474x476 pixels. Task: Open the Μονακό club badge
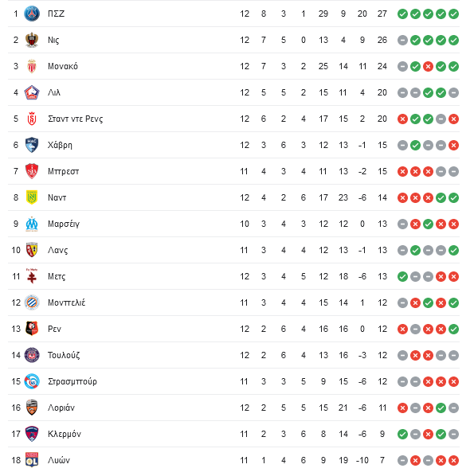coord(32,66)
